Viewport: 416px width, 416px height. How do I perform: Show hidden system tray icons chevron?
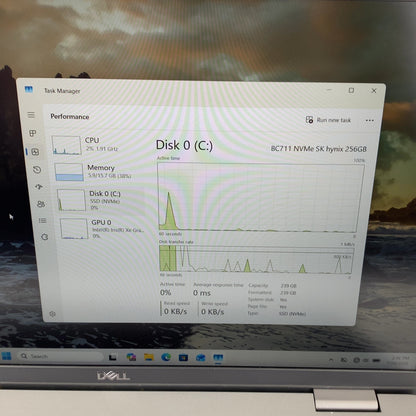point(331,360)
